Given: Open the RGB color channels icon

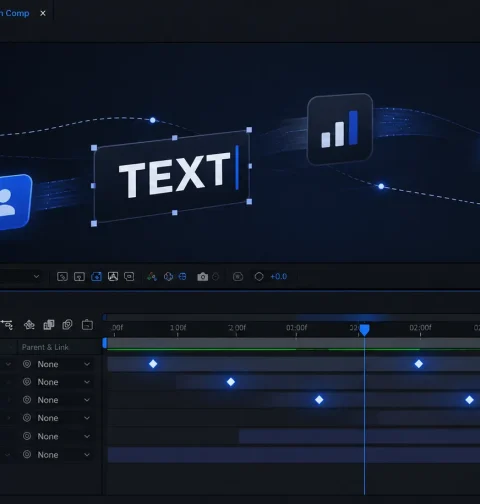Looking at the screenshot, I should point(152,276).
